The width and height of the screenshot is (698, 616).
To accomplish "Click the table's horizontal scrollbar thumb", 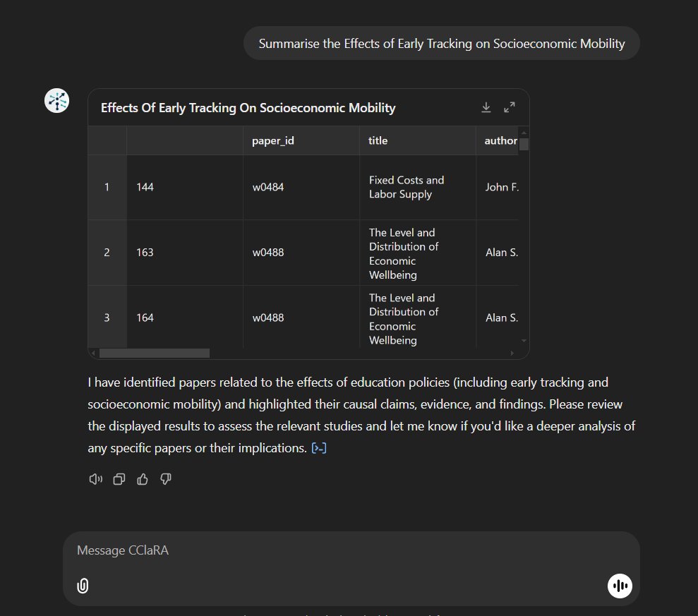I will (155, 354).
